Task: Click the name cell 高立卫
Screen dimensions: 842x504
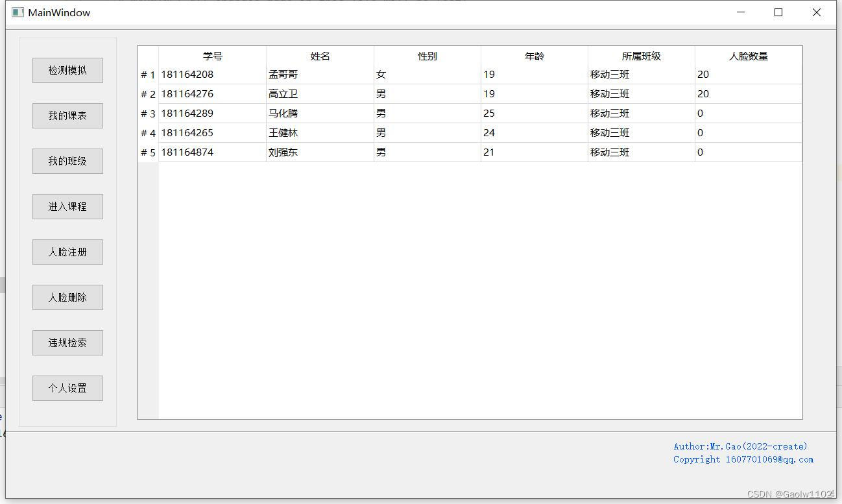Action: tap(320, 94)
